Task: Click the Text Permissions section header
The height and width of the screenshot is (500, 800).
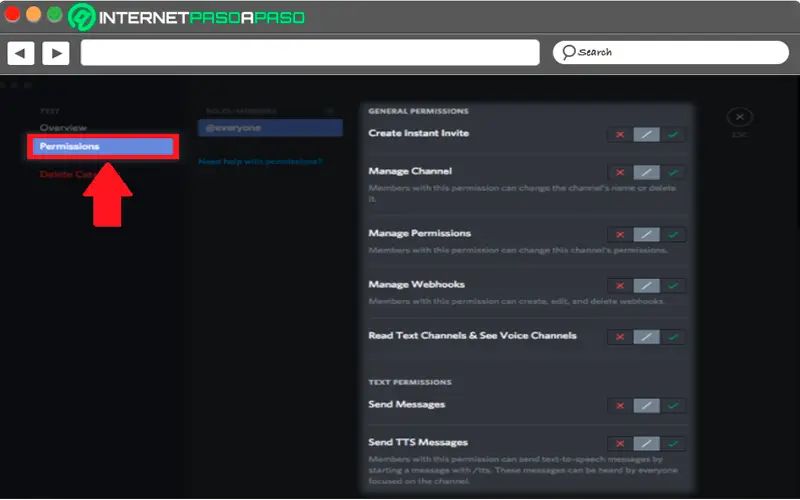Action: (x=410, y=382)
